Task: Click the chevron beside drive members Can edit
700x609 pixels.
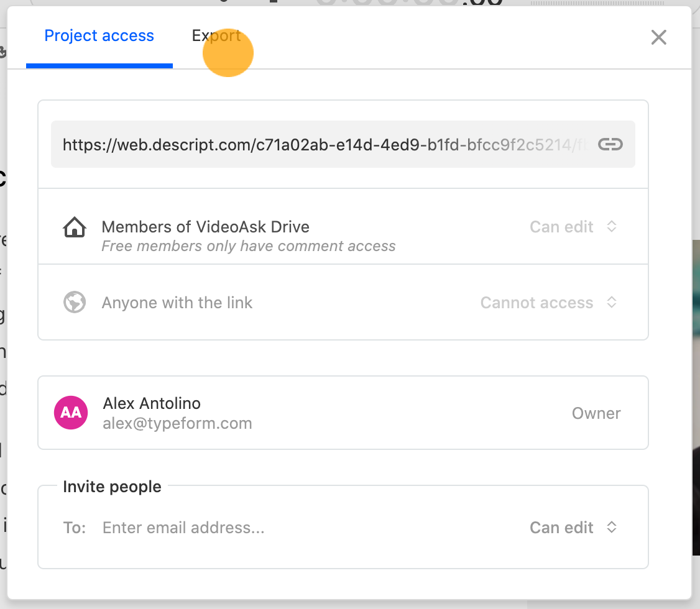Action: tap(612, 226)
